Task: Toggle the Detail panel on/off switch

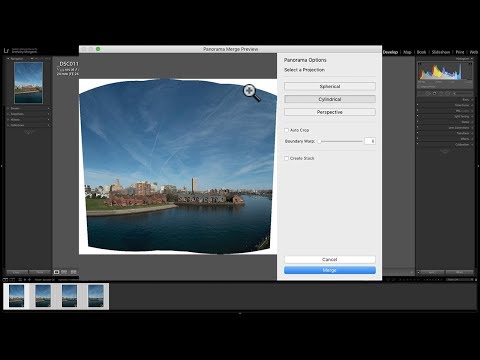Action: [x=418, y=122]
